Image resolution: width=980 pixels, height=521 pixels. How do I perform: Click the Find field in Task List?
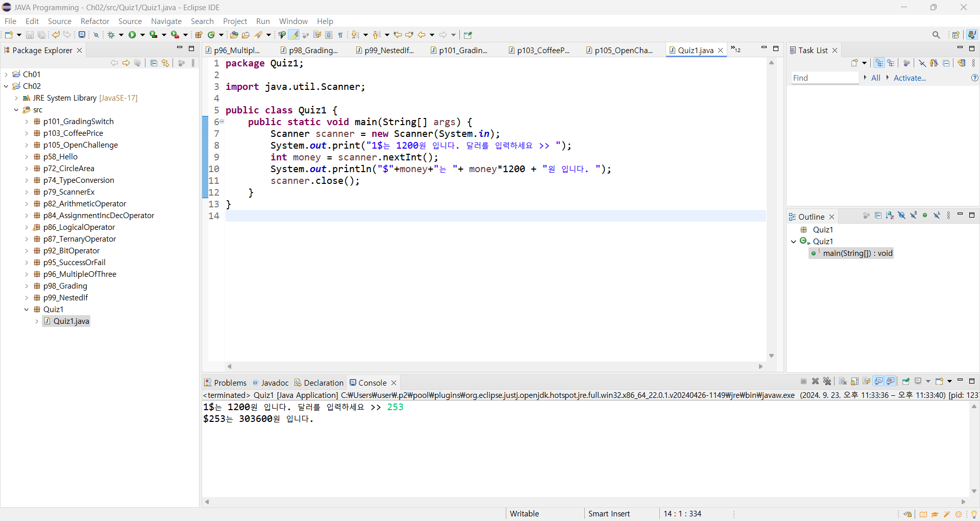pyautogui.click(x=825, y=78)
